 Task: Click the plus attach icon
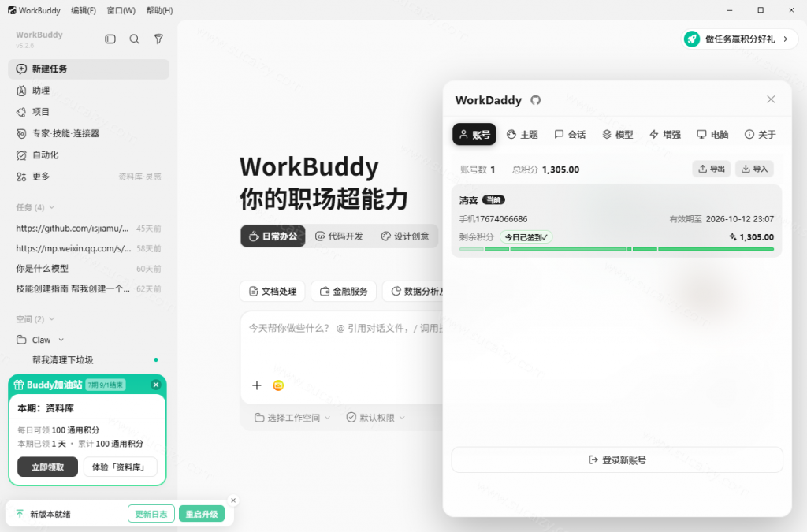pyautogui.click(x=257, y=385)
